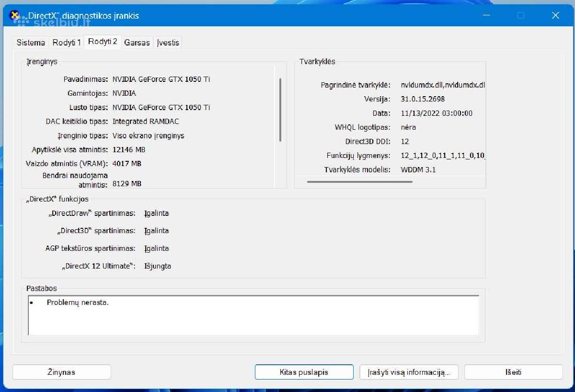The height and width of the screenshot is (392, 575).
Task: Click AGP tekstūros spartinimas Įgalinta value
Action: tap(156, 248)
